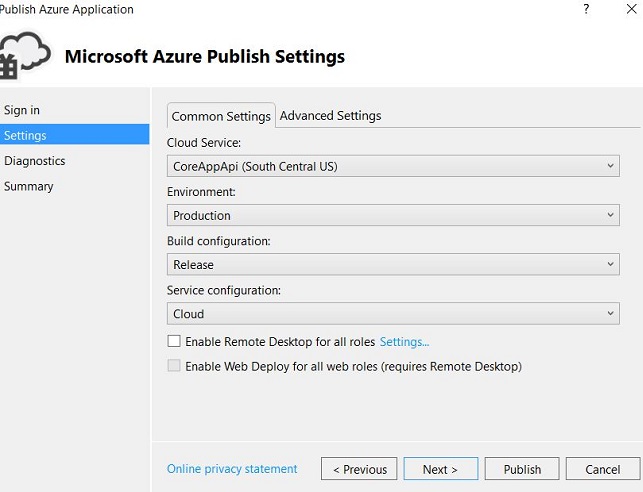Image resolution: width=643 pixels, height=492 pixels.
Task: Toggle Enable Web Deploy for web roles
Action: (175, 366)
